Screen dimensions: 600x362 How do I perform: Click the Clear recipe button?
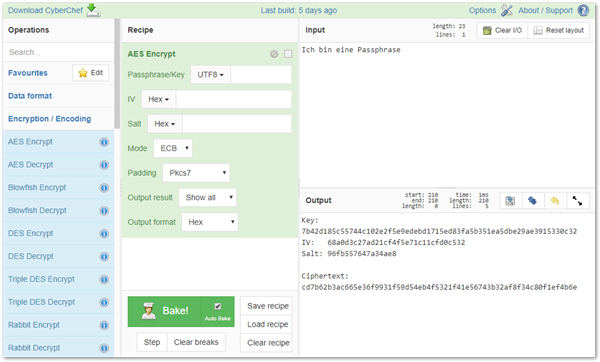click(x=266, y=342)
